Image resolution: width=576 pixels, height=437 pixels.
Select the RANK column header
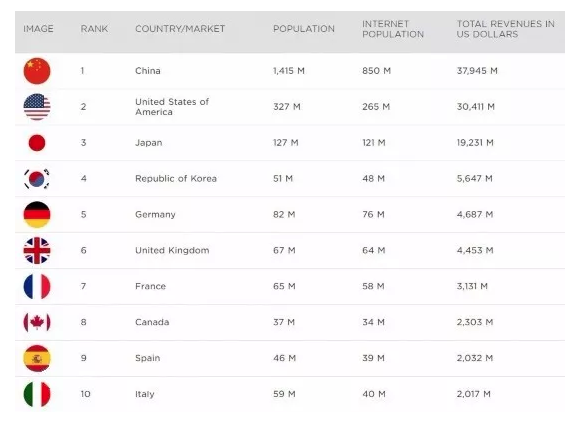click(x=94, y=29)
